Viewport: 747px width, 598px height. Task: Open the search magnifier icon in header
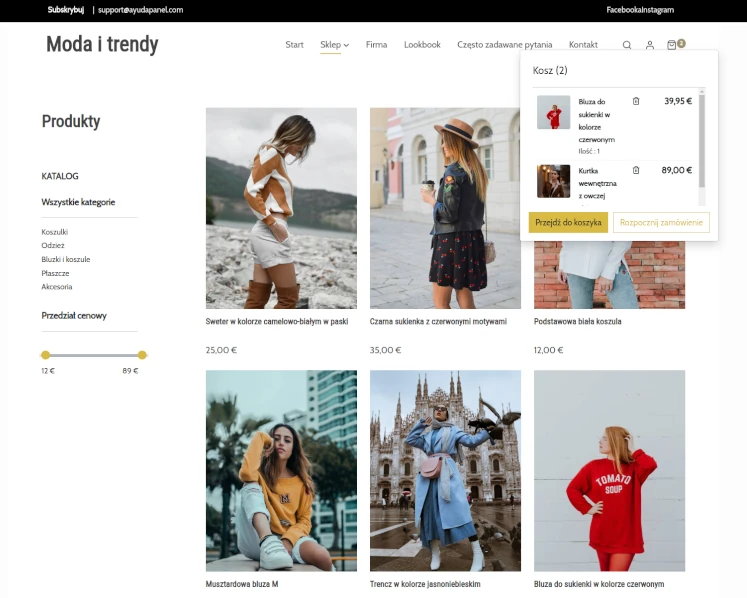(x=627, y=45)
